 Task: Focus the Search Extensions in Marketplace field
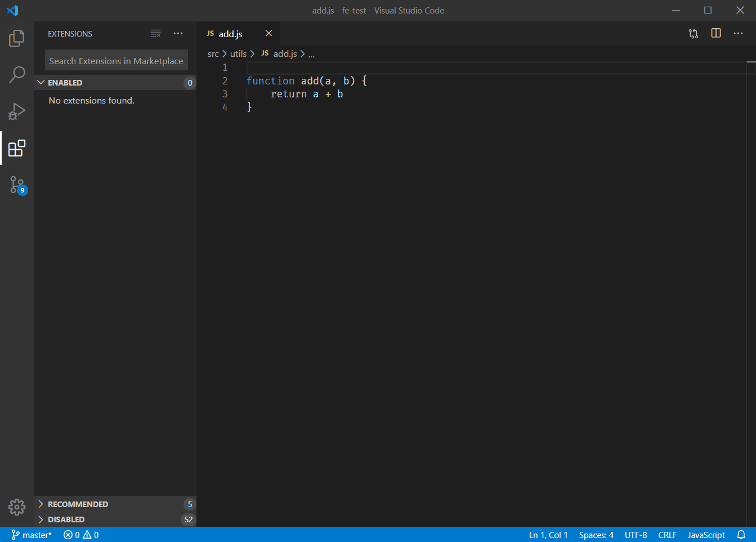tap(116, 61)
